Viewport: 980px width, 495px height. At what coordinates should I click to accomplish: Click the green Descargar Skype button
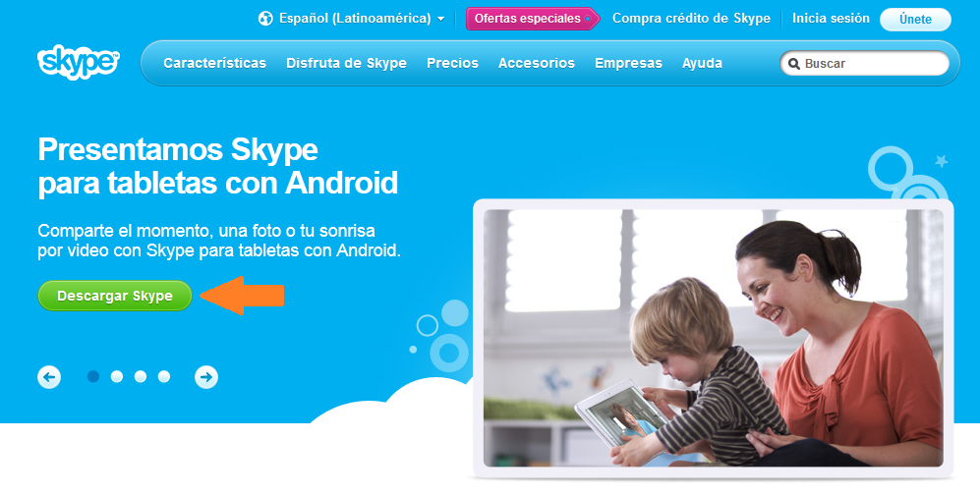tap(115, 296)
